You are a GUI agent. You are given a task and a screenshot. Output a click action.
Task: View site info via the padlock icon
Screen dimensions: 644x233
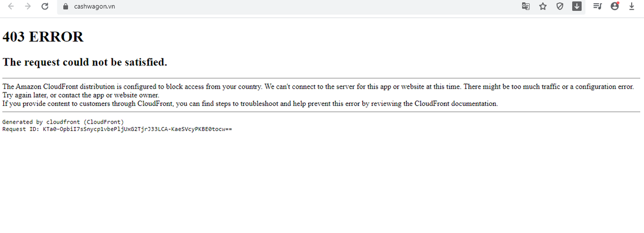pos(66,6)
